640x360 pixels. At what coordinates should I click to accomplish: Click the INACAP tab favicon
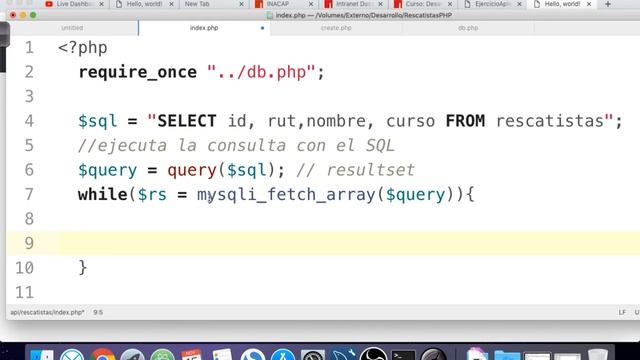click(x=259, y=4)
